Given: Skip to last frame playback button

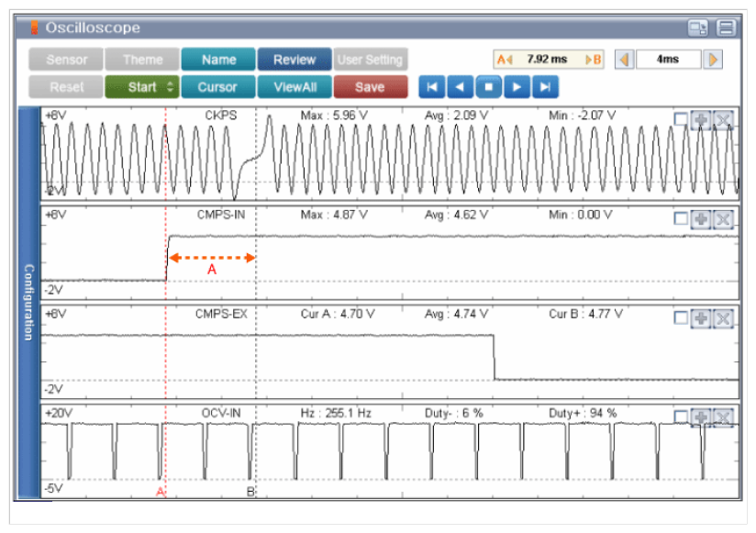Looking at the screenshot, I should click(546, 87).
